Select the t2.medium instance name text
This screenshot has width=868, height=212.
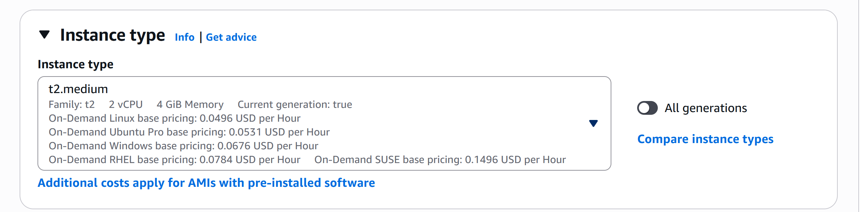tap(78, 89)
